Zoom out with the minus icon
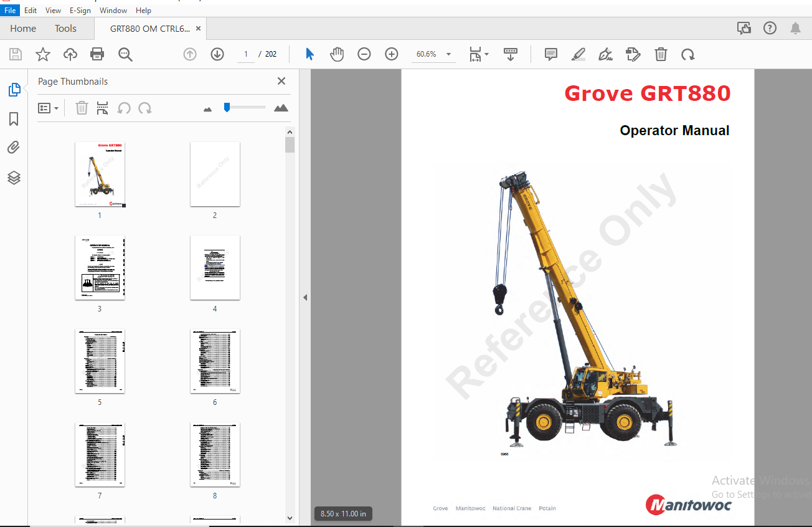 tap(364, 54)
